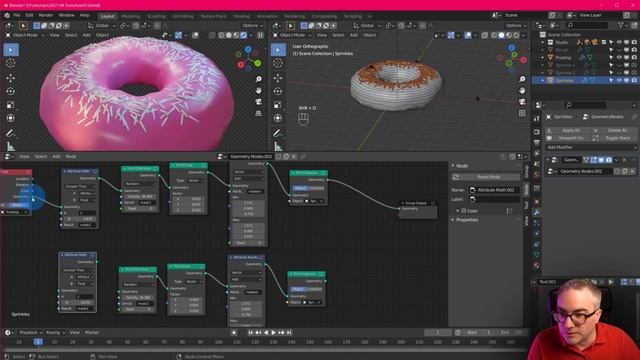Image resolution: width=640 pixels, height=360 pixels.
Task: Switch to the Modeling workspace tab
Action: (x=131, y=16)
